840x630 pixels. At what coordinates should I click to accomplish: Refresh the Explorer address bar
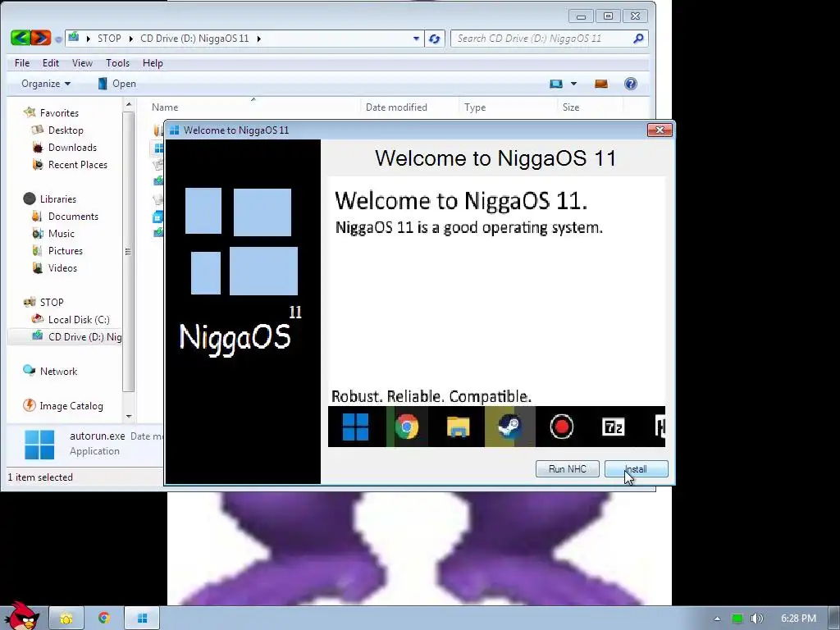[x=435, y=39]
